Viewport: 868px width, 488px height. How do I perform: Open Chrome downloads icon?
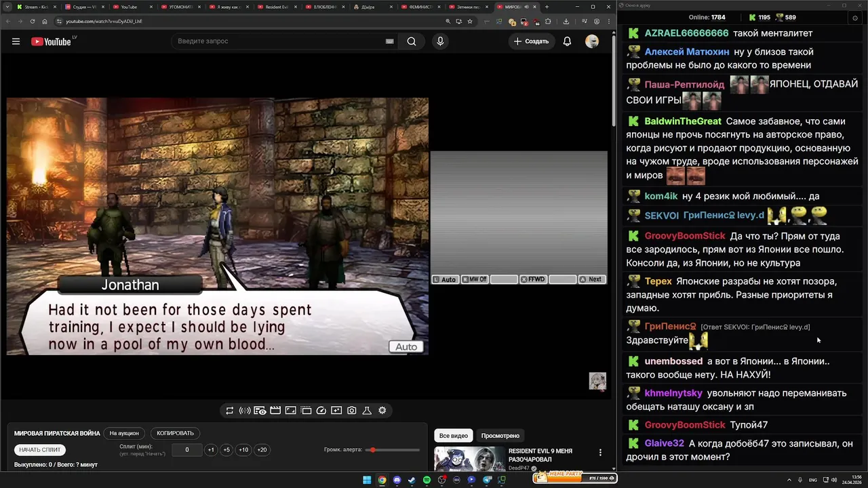(x=566, y=21)
